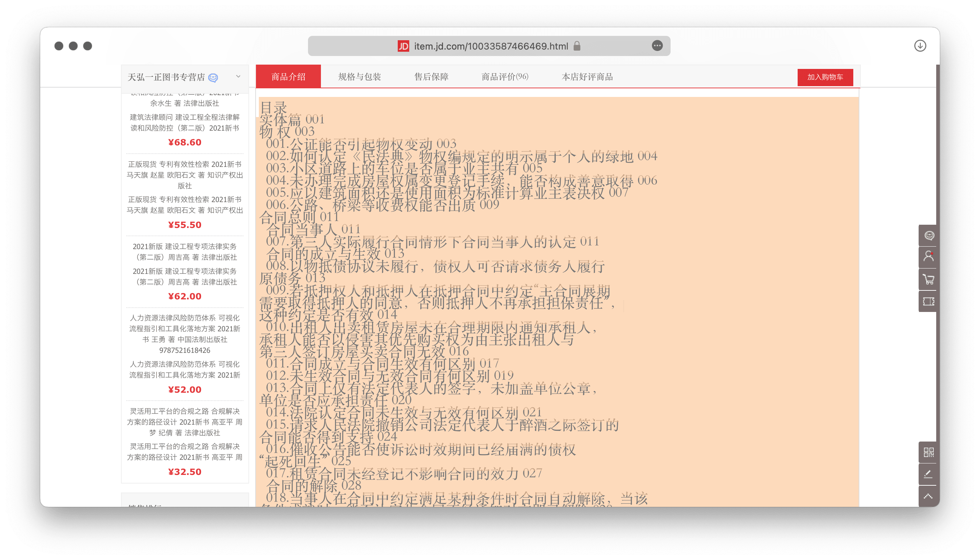Click the 目录 heading
The image size is (980, 560).
click(x=274, y=107)
